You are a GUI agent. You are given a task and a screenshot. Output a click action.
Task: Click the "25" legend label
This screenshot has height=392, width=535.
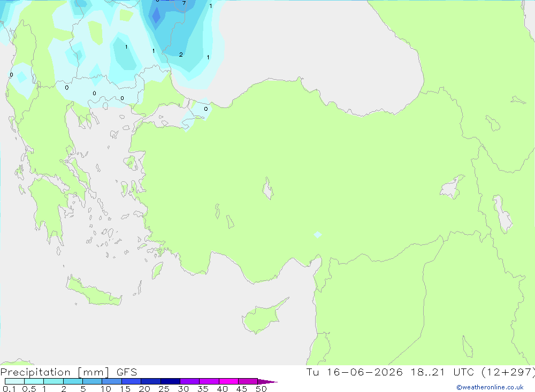(x=164, y=389)
